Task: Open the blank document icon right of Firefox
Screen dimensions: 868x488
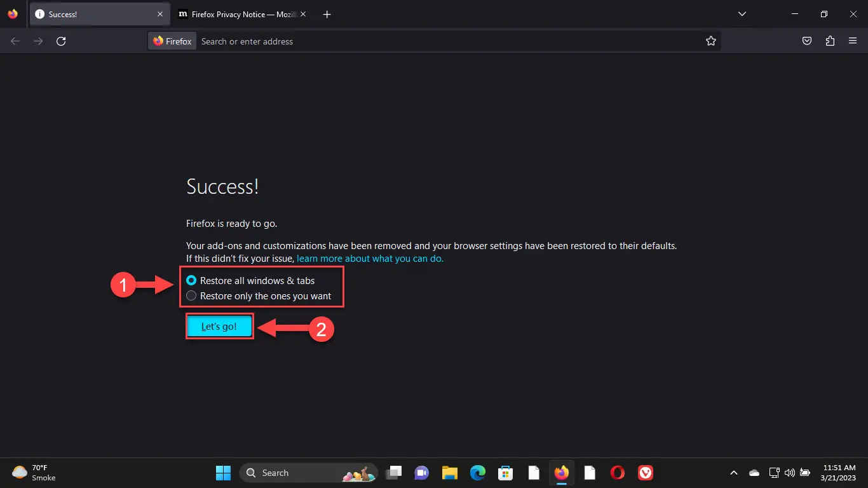Action: [590, 473]
